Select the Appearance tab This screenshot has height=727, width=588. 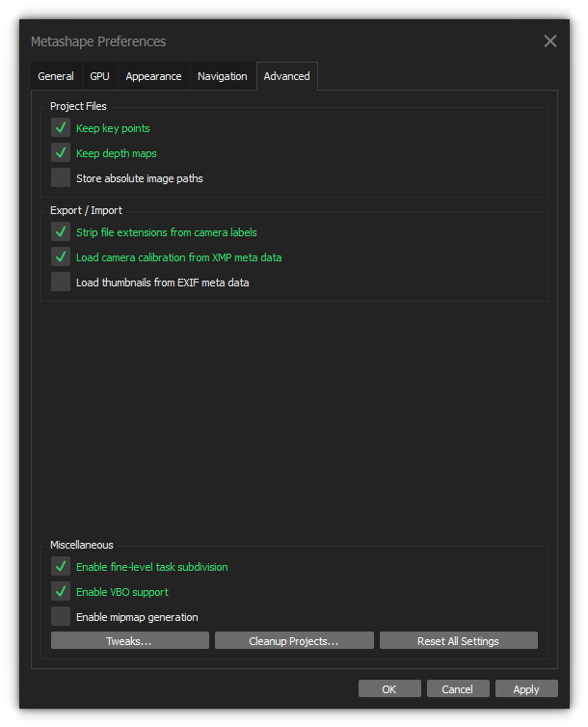point(153,76)
